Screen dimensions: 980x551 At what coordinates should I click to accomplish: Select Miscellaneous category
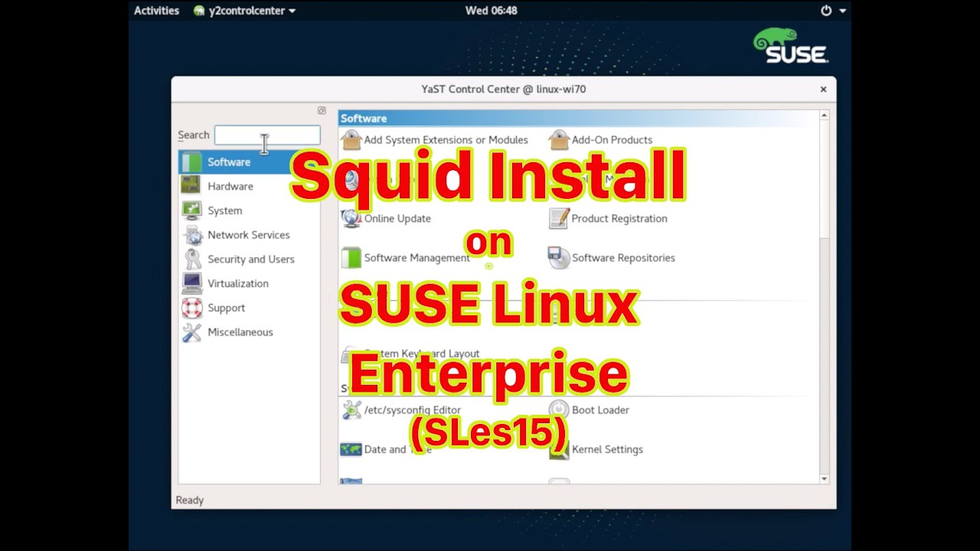[249, 332]
